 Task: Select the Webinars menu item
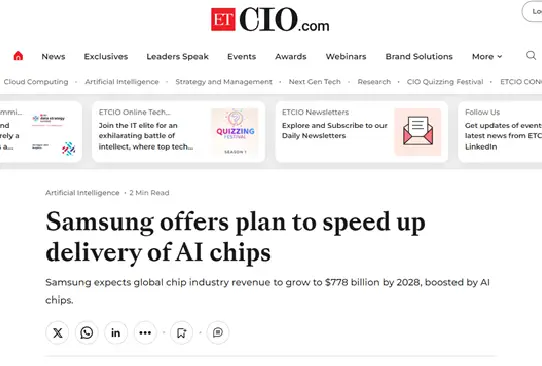[346, 56]
